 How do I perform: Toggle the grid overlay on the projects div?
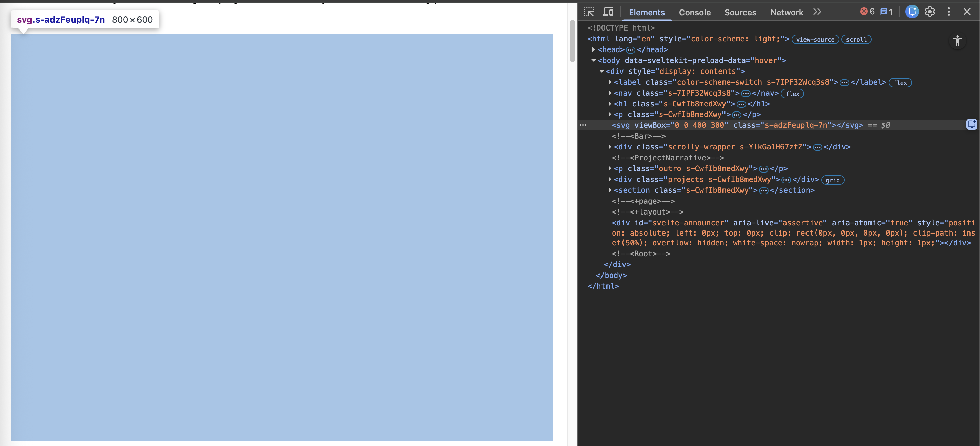(833, 180)
